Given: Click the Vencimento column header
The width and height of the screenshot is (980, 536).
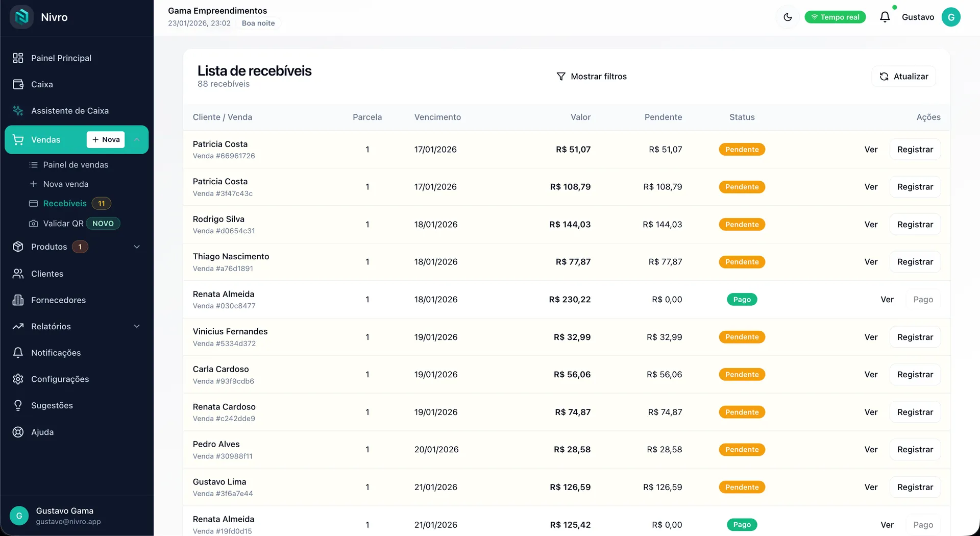Looking at the screenshot, I should click(437, 117).
